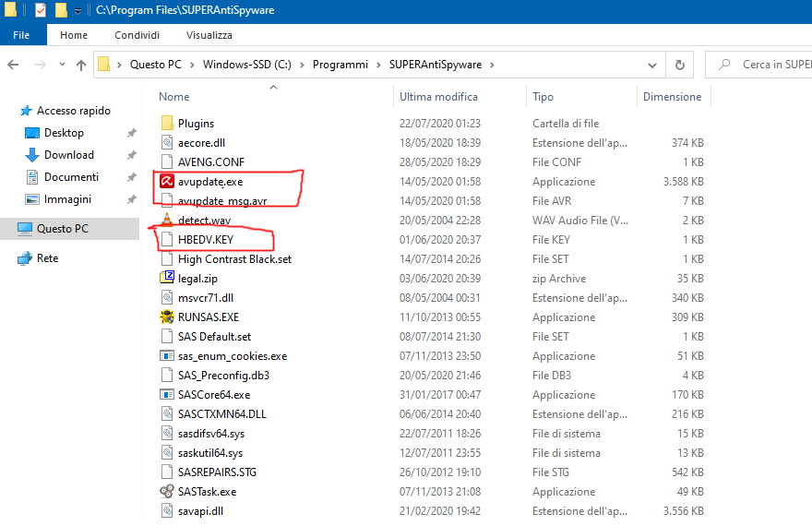Click the properties icon in title bar
Viewport: 812px width, 526px height.
click(41, 10)
